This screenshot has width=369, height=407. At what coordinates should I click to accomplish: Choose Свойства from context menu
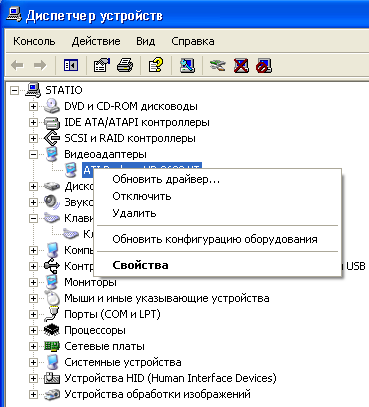[x=218, y=265]
